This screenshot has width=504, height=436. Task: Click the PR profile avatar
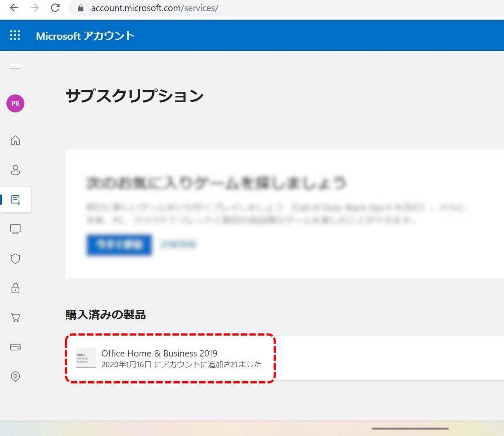click(x=15, y=103)
